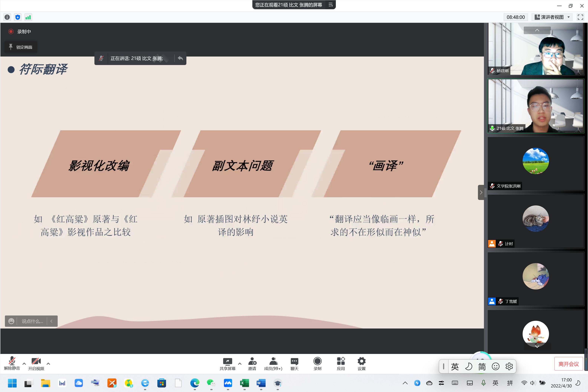Open the meeting info icon

point(7,17)
